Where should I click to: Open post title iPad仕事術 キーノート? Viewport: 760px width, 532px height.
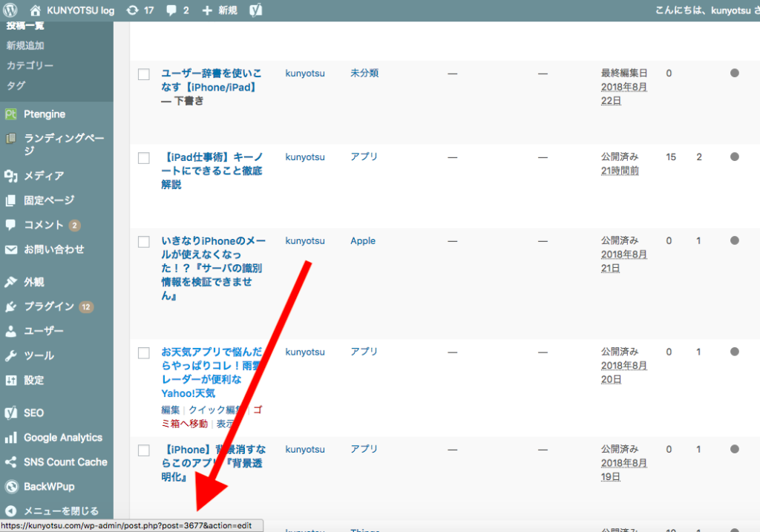(x=212, y=171)
